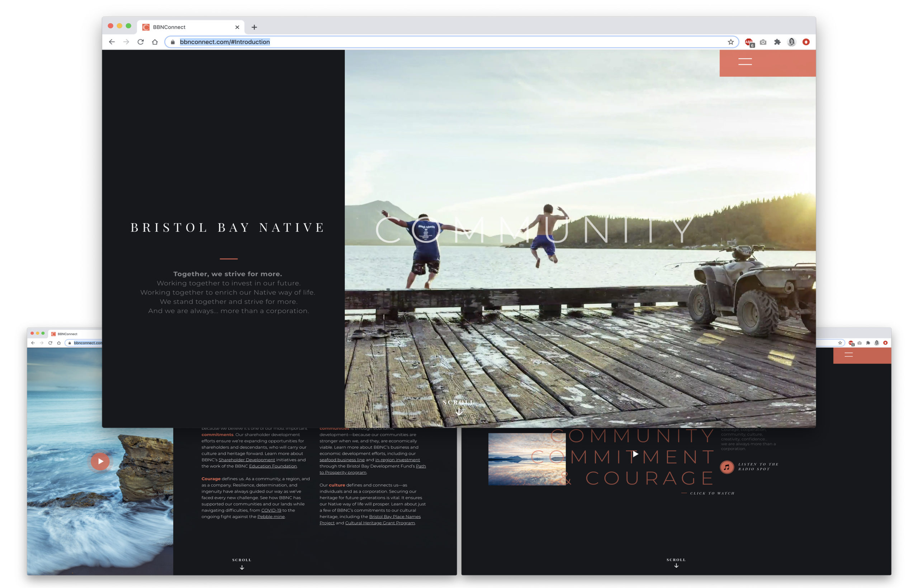This screenshot has width=918, height=588.
Task: Click SCROLL arrow in back-right window
Action: point(676,566)
